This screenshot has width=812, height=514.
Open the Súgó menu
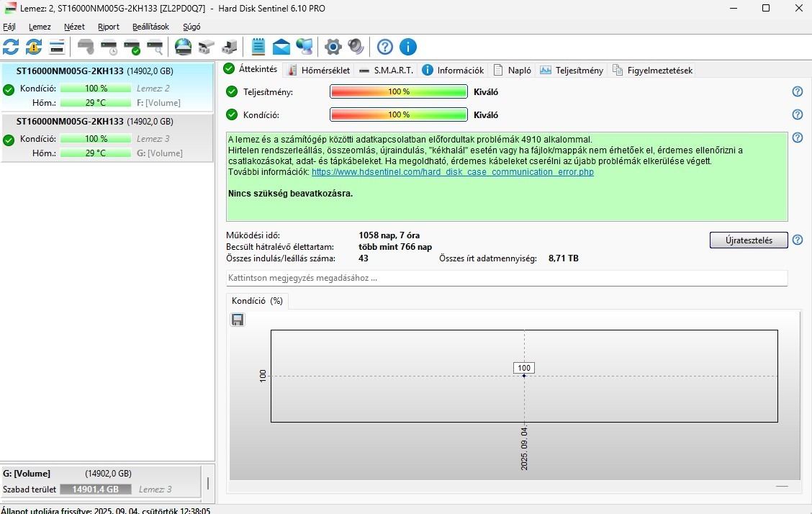pos(191,27)
